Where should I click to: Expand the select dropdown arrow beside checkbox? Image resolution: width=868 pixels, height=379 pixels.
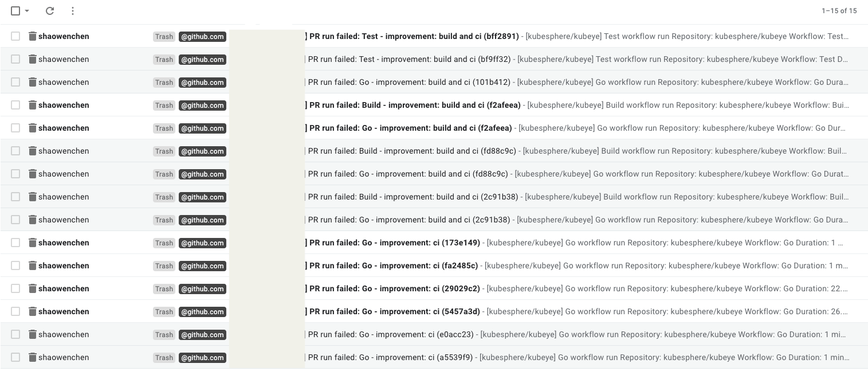(27, 11)
